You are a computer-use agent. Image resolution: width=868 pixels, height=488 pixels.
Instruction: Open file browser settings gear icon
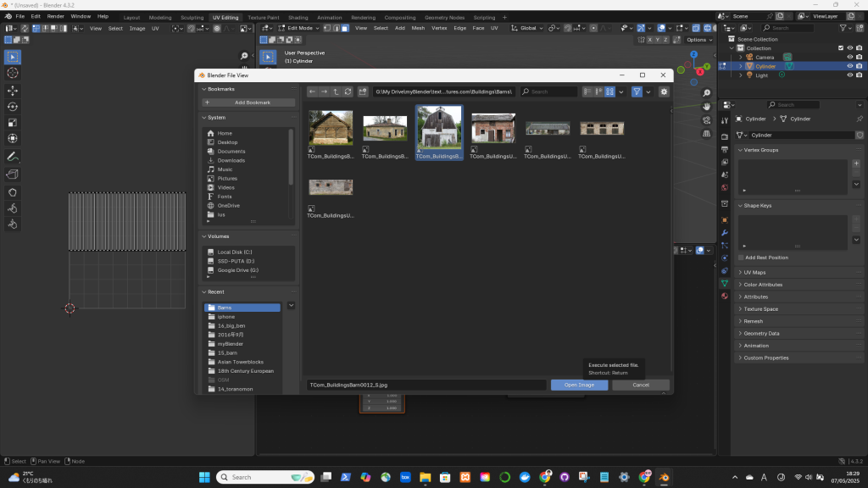pos(664,91)
